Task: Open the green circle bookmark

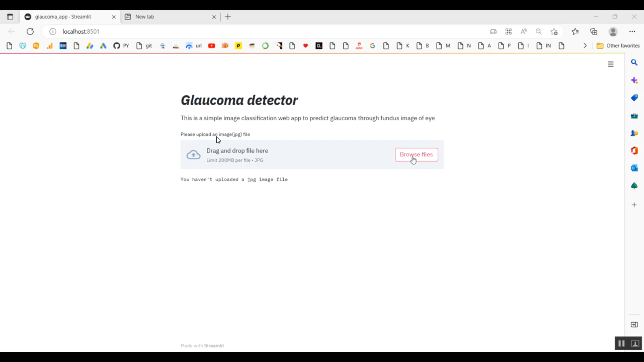Action: 265,46
